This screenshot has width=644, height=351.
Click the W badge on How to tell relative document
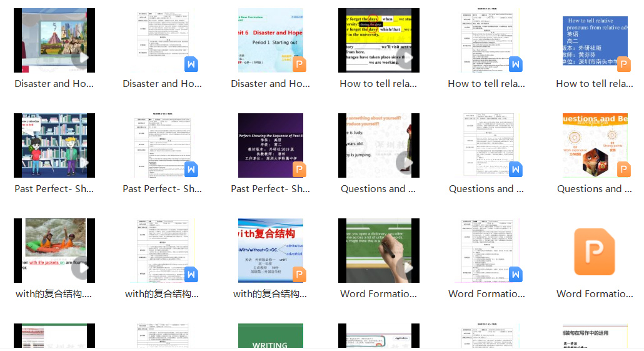point(516,64)
